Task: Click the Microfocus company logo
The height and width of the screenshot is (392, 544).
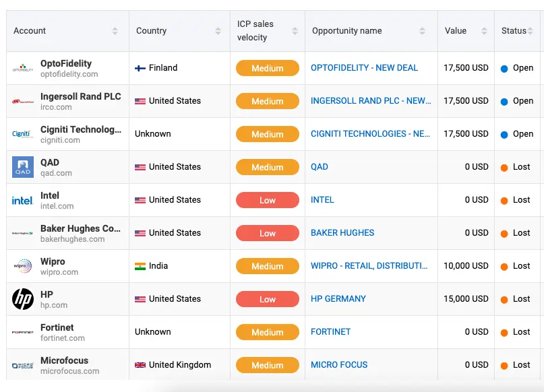Action: (x=23, y=365)
